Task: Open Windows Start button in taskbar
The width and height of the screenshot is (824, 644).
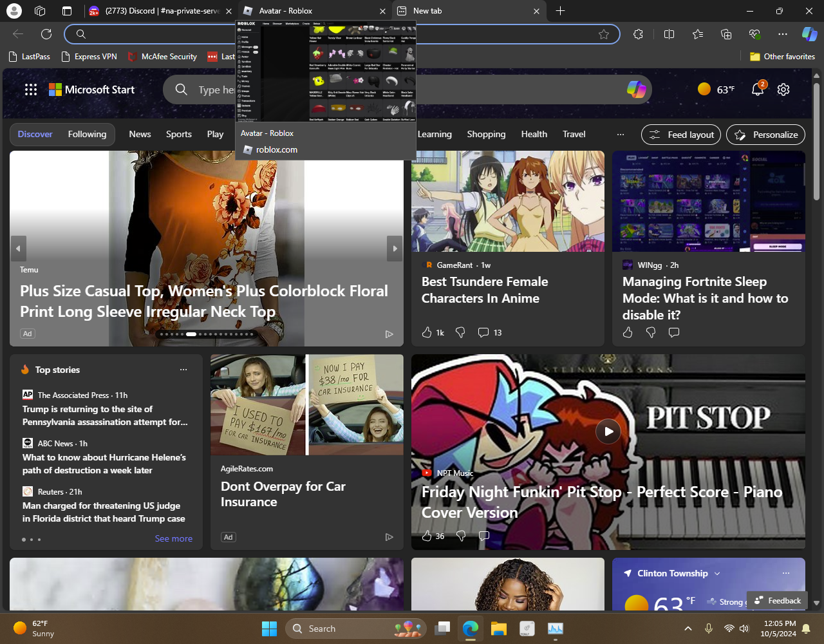Action: (x=269, y=629)
